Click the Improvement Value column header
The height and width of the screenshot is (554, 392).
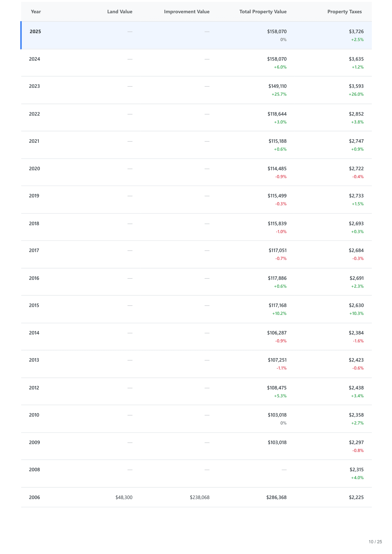[187, 12]
